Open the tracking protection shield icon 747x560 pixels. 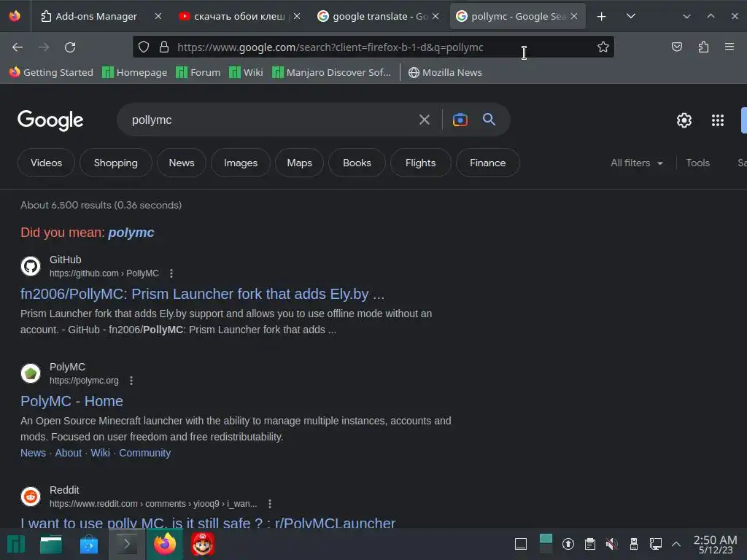[144, 47]
